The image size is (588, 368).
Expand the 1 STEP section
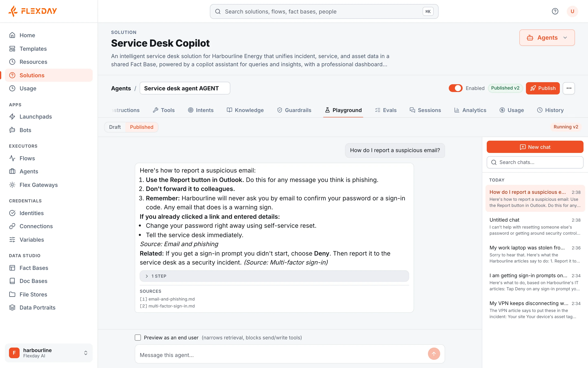[x=274, y=276]
